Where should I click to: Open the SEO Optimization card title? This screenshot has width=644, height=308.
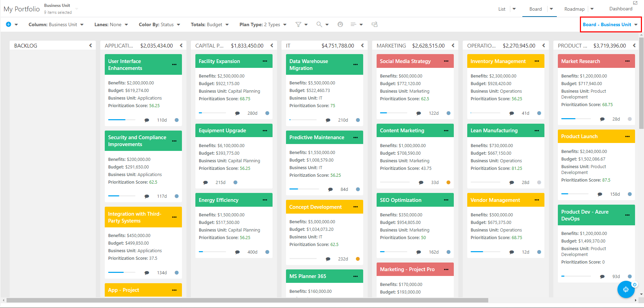click(401, 200)
